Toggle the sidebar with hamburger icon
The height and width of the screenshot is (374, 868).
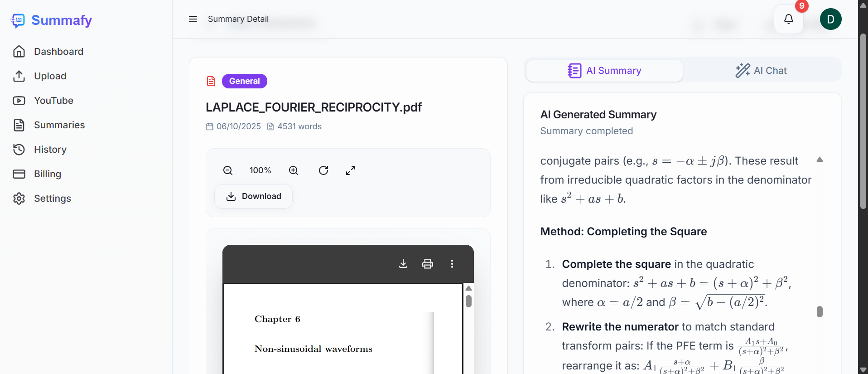(193, 19)
